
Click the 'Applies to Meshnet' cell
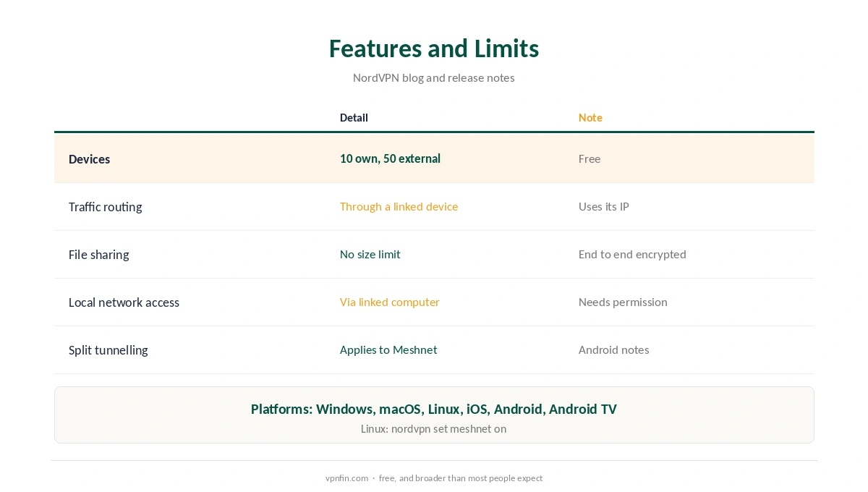tap(388, 349)
